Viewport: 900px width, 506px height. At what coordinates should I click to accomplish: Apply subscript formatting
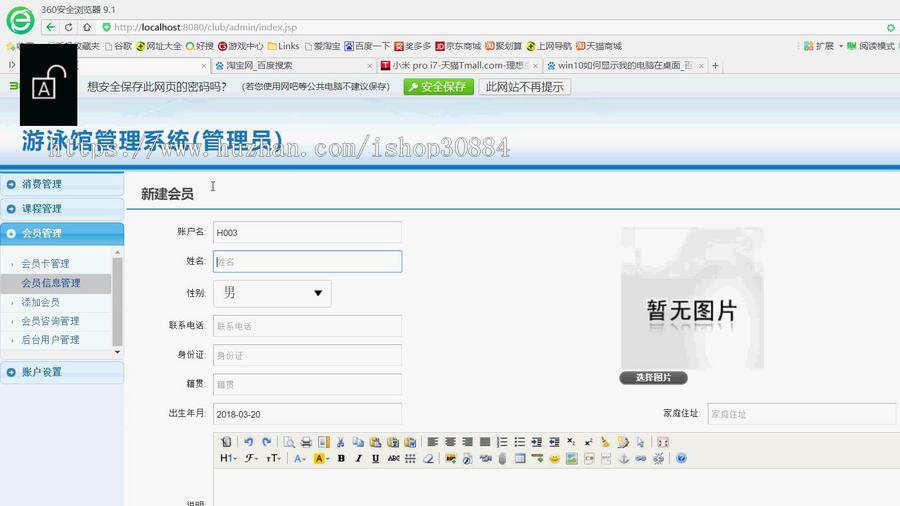571,442
